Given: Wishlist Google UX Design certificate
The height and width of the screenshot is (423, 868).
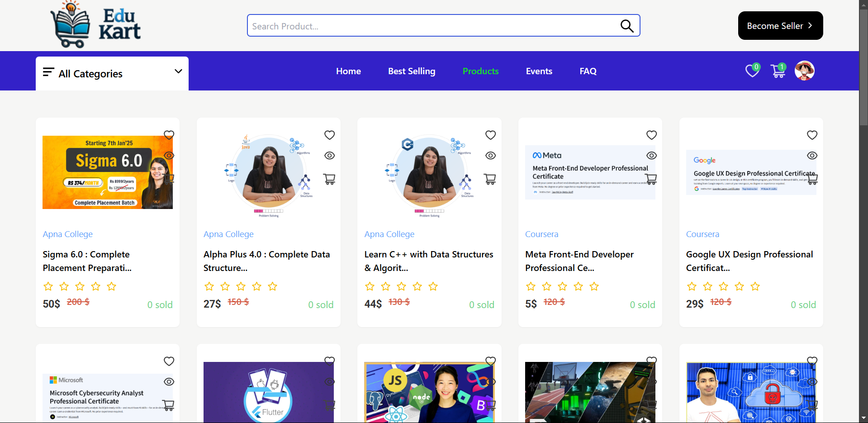Looking at the screenshot, I should [812, 135].
